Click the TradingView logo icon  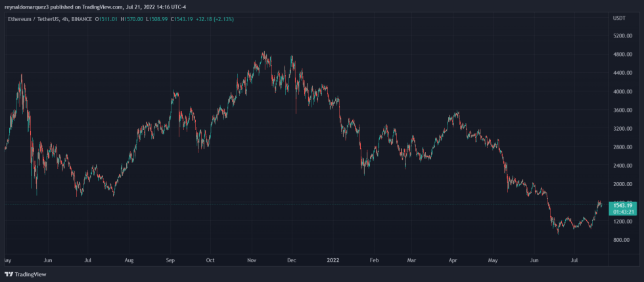9,274
